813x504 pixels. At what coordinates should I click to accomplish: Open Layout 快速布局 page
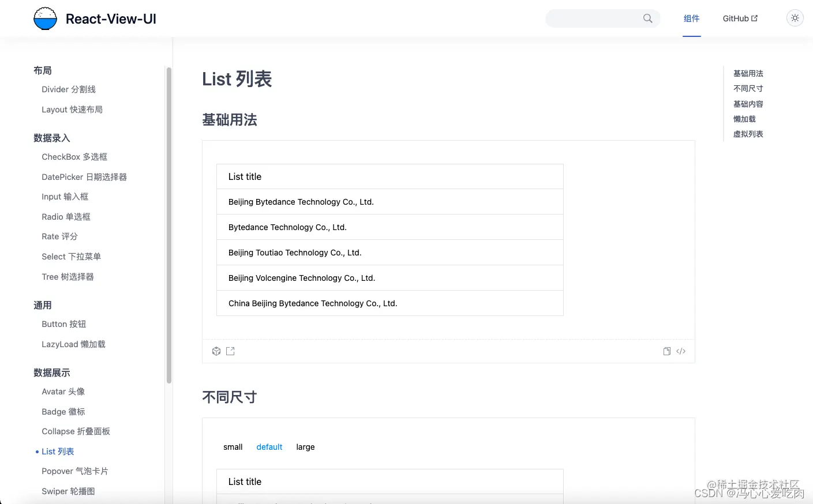[x=72, y=110]
